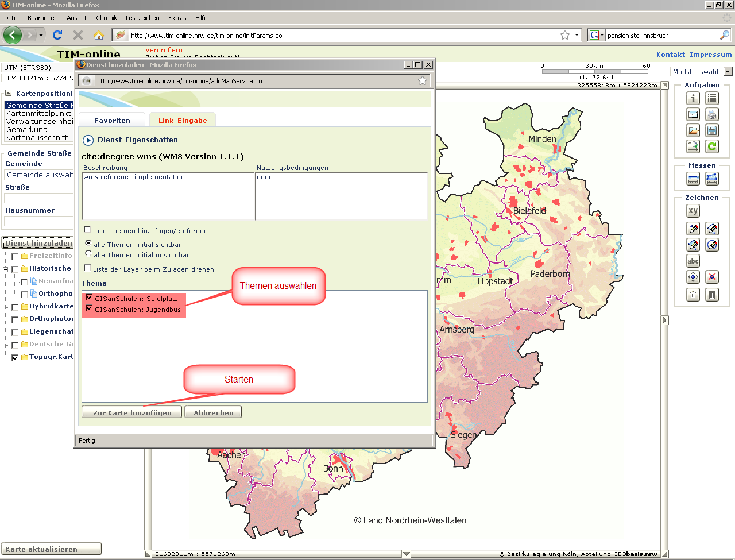Screen dimensions: 735x560
Task: Click the Abbrechen button
Action: click(213, 412)
